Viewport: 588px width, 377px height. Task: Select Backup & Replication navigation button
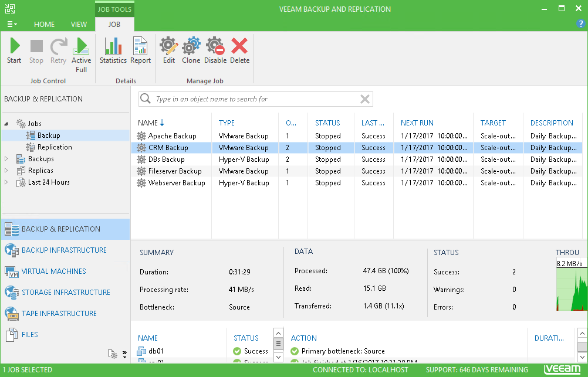pyautogui.click(x=66, y=229)
